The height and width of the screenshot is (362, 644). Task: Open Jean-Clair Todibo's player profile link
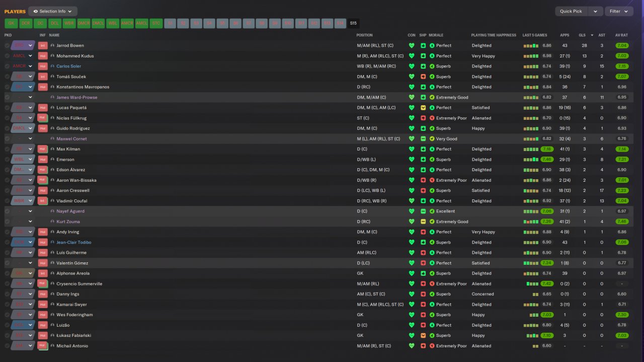point(74,242)
